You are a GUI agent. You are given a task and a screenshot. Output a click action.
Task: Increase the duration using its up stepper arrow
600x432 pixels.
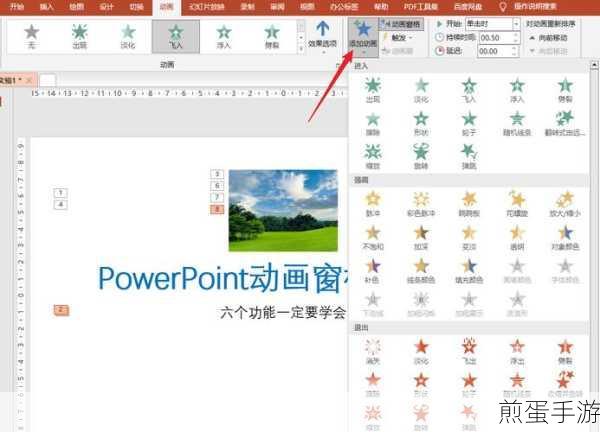pyautogui.click(x=515, y=35)
